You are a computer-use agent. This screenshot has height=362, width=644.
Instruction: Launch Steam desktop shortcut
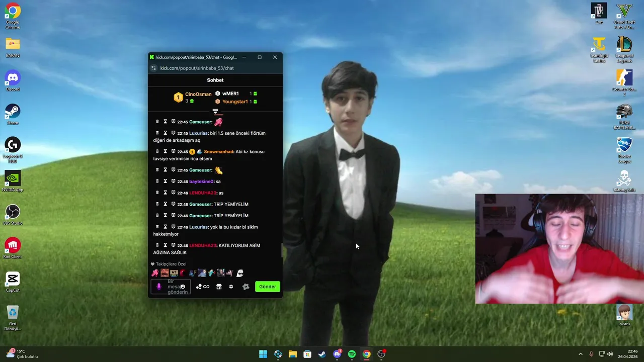13,115
